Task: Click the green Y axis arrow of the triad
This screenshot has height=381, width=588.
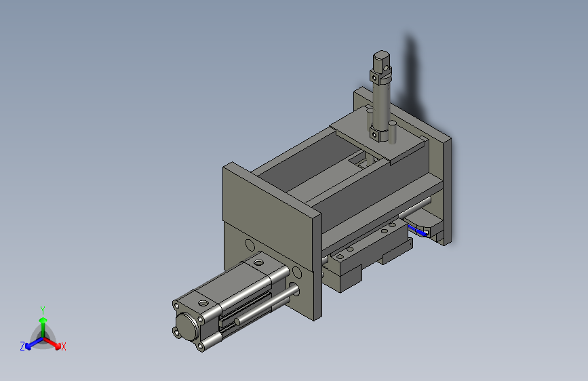Action: pos(43,327)
